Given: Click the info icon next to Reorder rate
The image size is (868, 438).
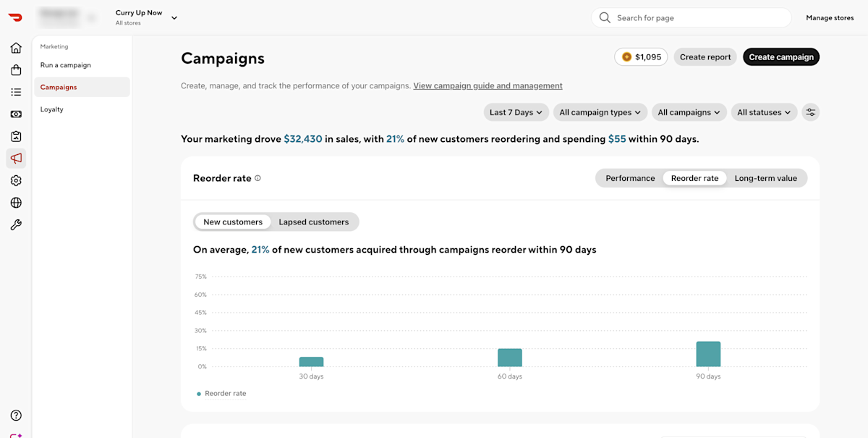Looking at the screenshot, I should click(x=258, y=178).
